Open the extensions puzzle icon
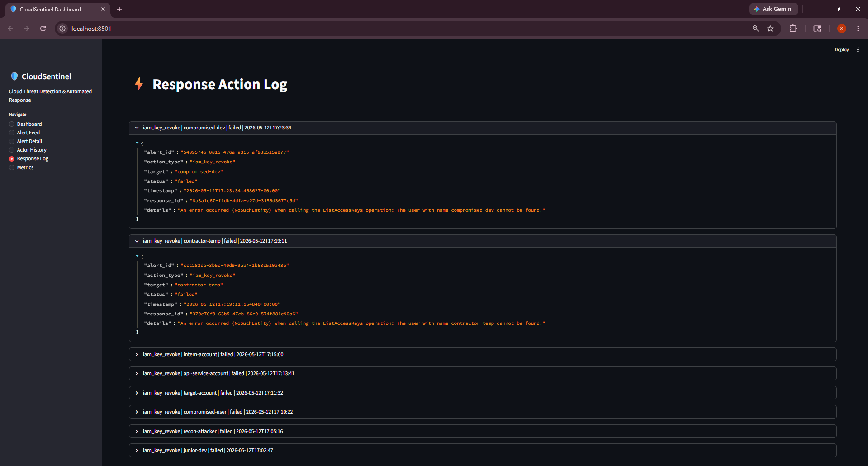Image resolution: width=868 pixels, height=466 pixels. (x=793, y=29)
